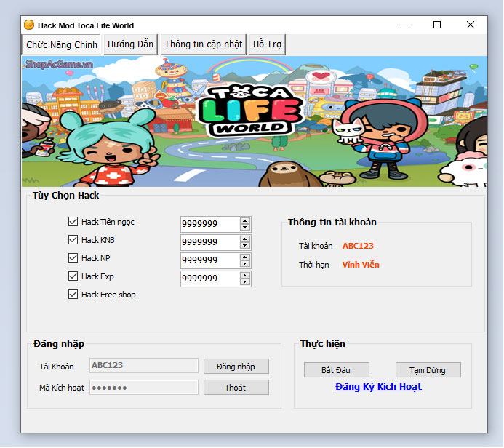Viewport: 504px width, 448px height.
Task: Toggle the Hack Free shop checkbox
Action: [x=73, y=295]
